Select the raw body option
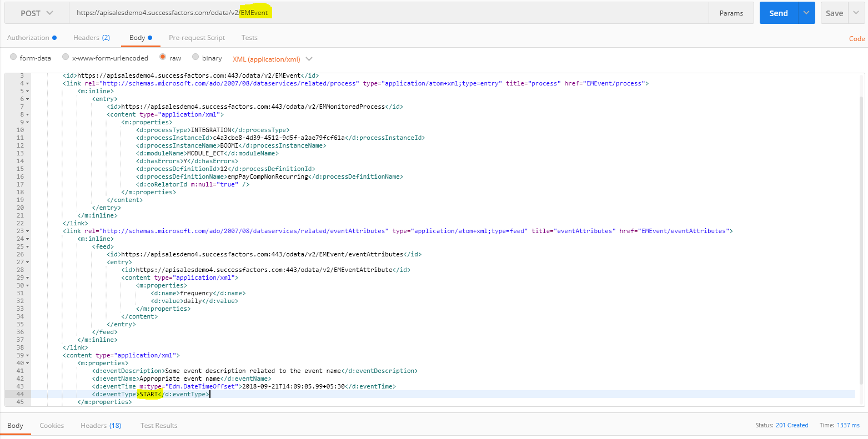Screen dimensions: 868x439 163,57
